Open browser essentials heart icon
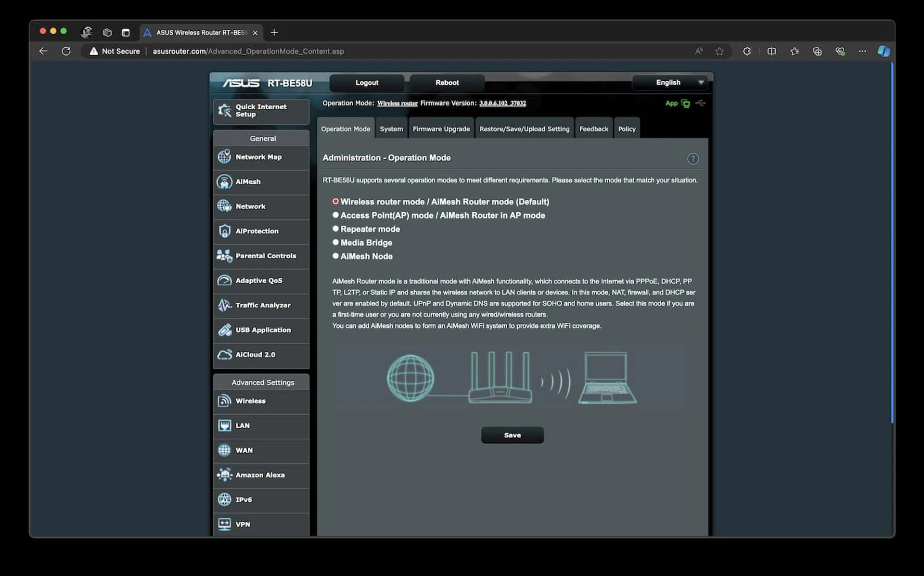Viewport: 924px width, 576px height. 840,51
